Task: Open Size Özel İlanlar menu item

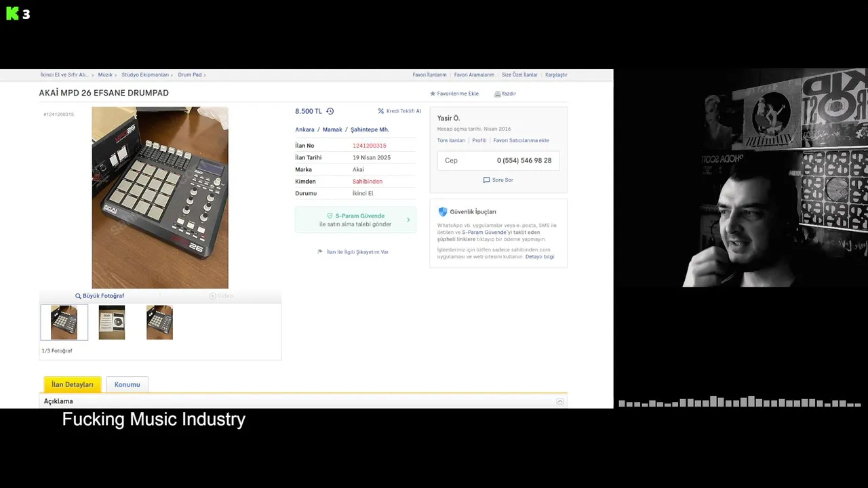Action: (x=519, y=75)
